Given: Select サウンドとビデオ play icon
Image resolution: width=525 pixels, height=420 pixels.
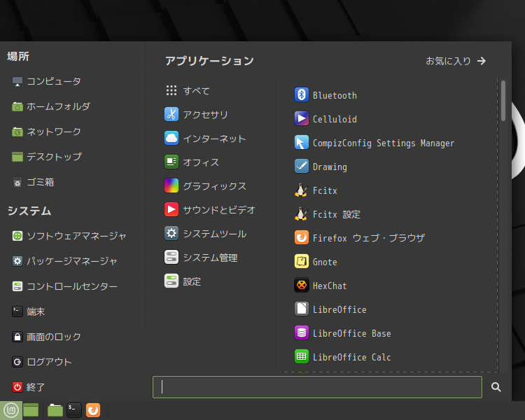Looking at the screenshot, I should pyautogui.click(x=171, y=209).
